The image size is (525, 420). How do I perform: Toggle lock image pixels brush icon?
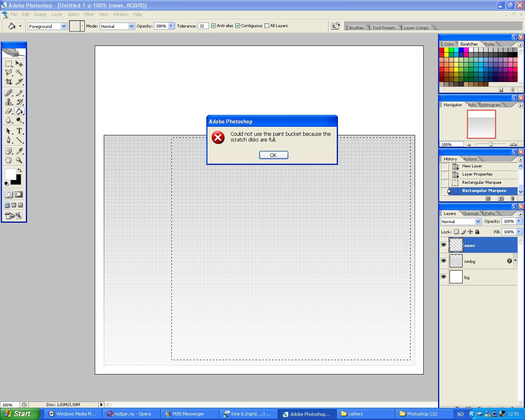click(463, 232)
